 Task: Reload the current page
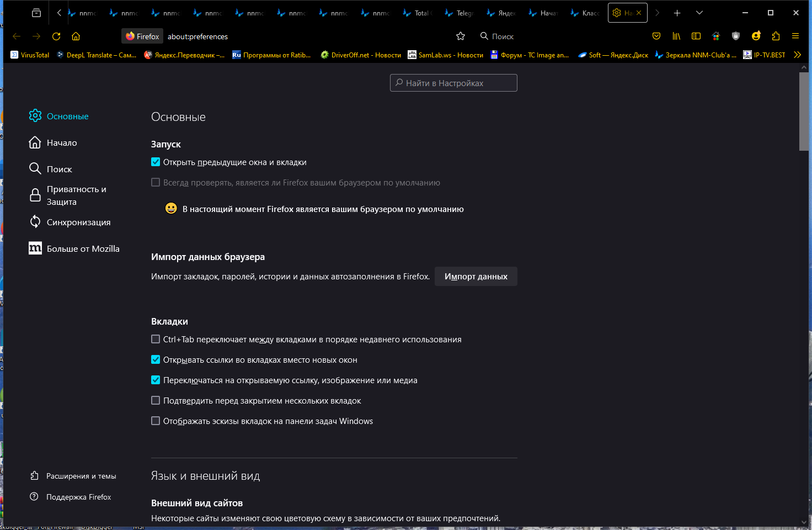56,36
